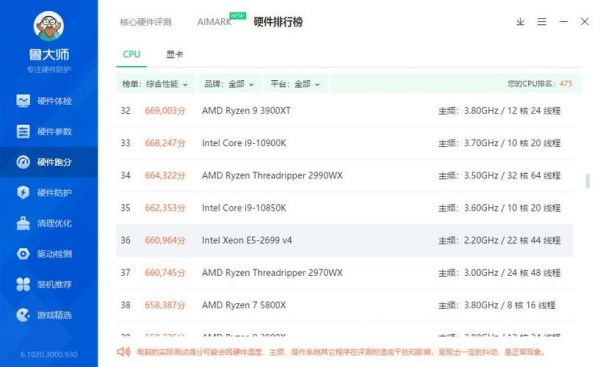Select the CPU ranking sub-tab
Image resolution: width=600 pixels, height=367 pixels.
tap(132, 54)
